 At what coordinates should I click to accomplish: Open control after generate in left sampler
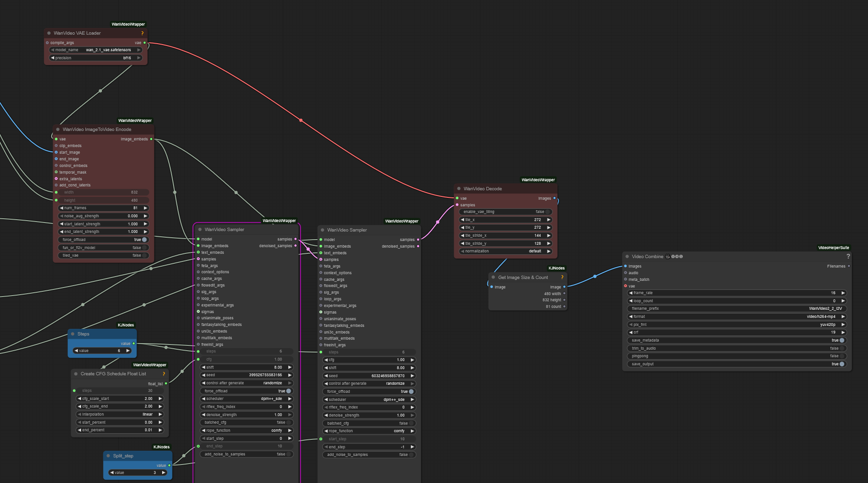pyautogui.click(x=247, y=383)
